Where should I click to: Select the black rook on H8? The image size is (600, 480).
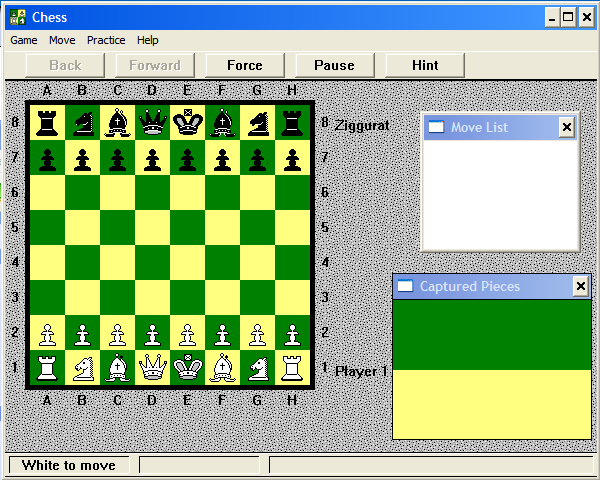[x=292, y=123]
